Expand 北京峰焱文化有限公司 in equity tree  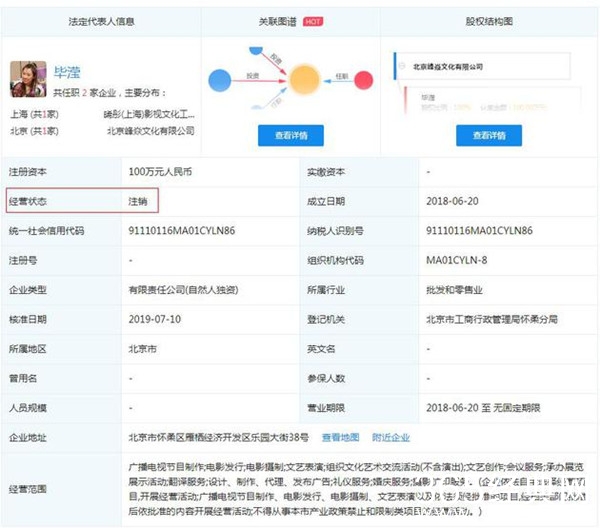click(402, 66)
